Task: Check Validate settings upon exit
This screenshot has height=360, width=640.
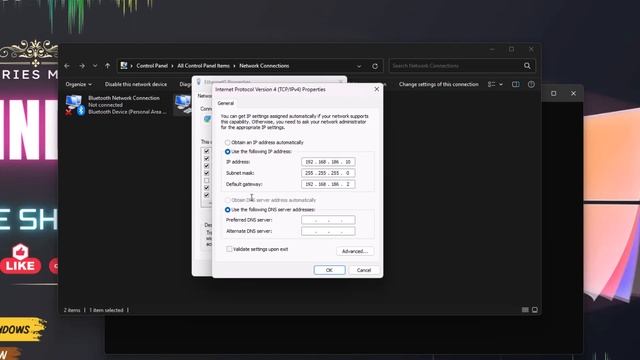Action: pos(229,249)
